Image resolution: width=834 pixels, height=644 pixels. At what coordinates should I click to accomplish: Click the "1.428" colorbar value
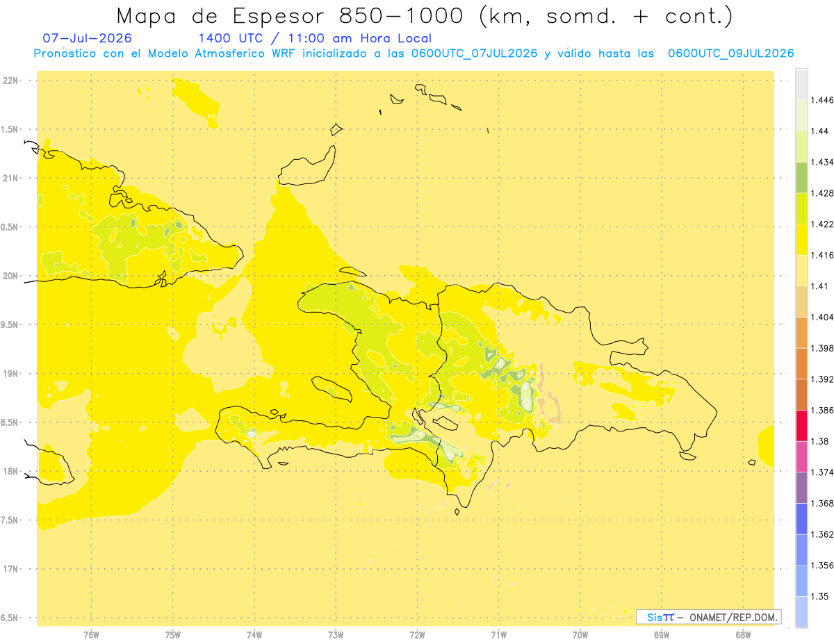(824, 193)
